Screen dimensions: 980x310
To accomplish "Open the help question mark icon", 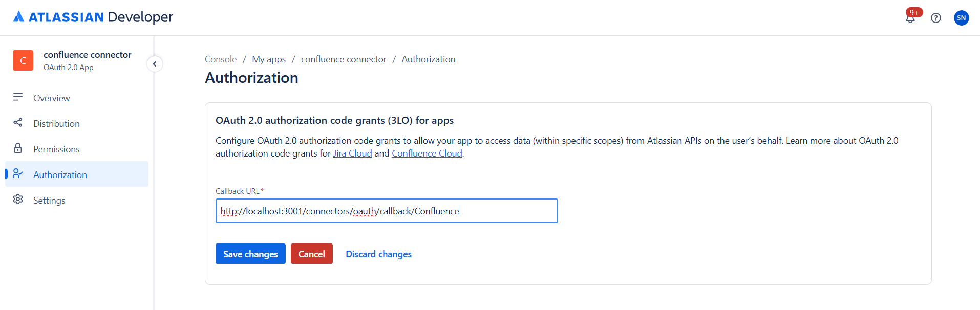I will point(936,18).
